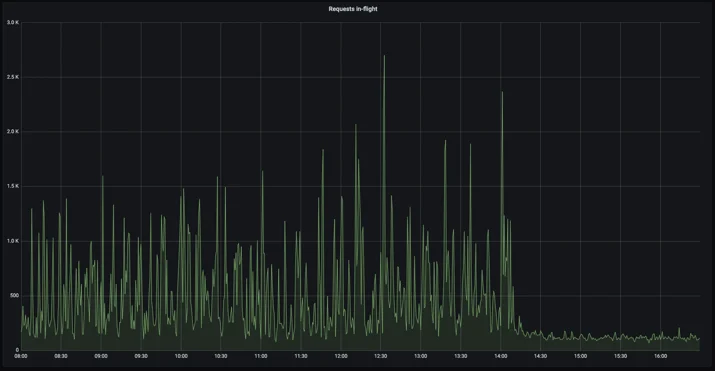Click the 12:00 time axis label
Screen dimensions: 715x371
tap(341, 356)
